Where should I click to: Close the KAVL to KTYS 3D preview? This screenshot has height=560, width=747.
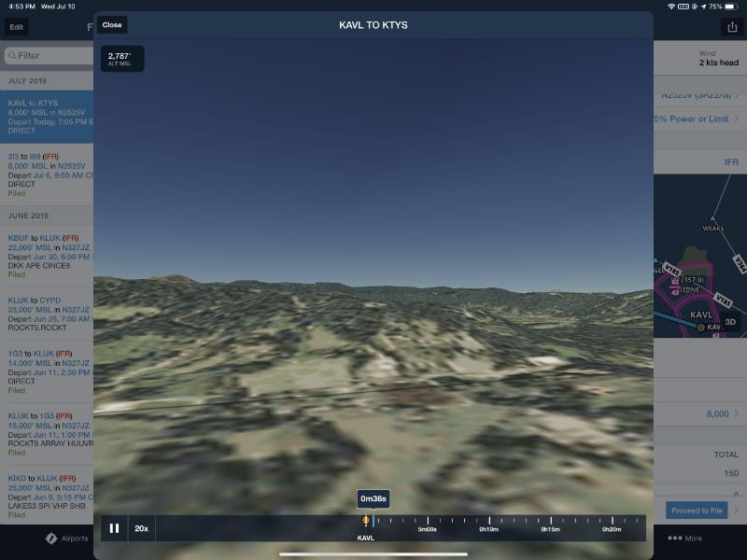[112, 25]
